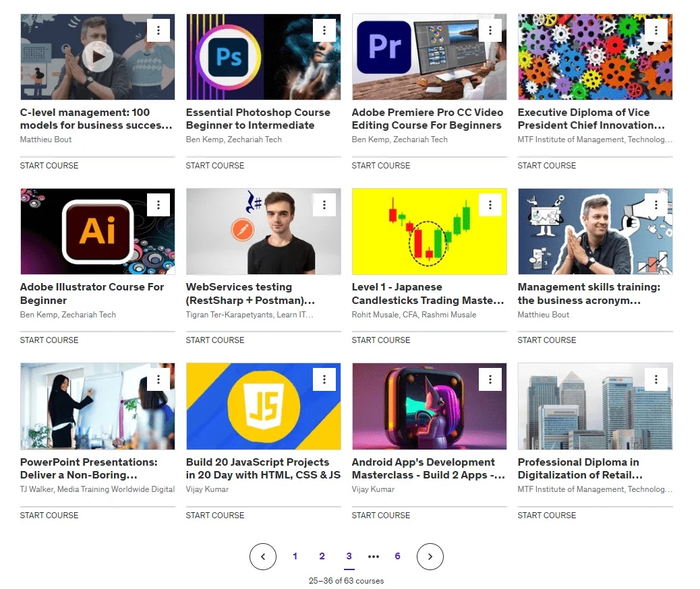This screenshot has width=700, height=589.
Task: Jump to page 6 of courses
Action: click(397, 556)
